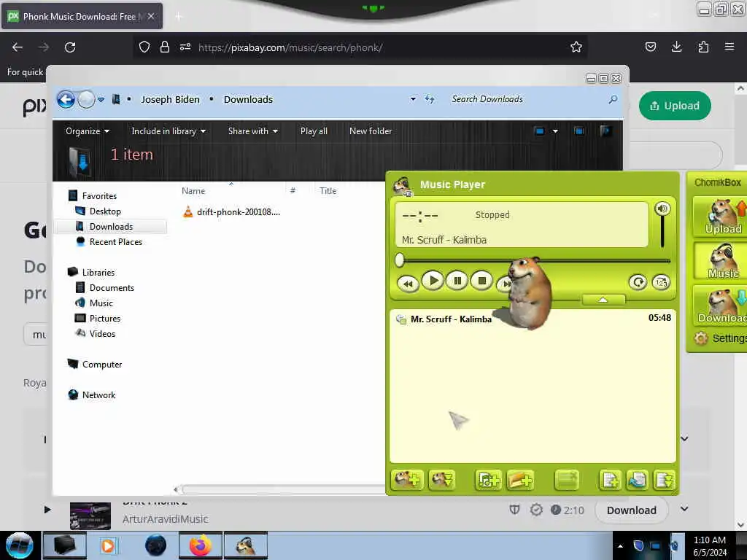Mute the Music Player speaker icon
747x560 pixels.
tap(662, 209)
